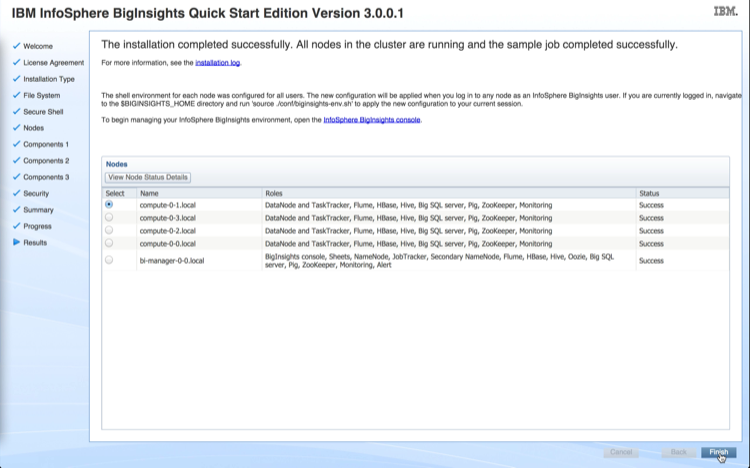Image resolution: width=750 pixels, height=468 pixels.
Task: Go to the Progress step
Action: point(37,226)
